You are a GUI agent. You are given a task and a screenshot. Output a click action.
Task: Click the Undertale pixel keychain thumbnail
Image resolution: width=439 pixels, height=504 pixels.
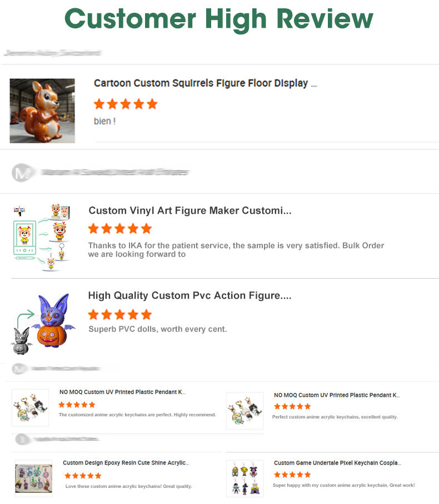[245, 478]
